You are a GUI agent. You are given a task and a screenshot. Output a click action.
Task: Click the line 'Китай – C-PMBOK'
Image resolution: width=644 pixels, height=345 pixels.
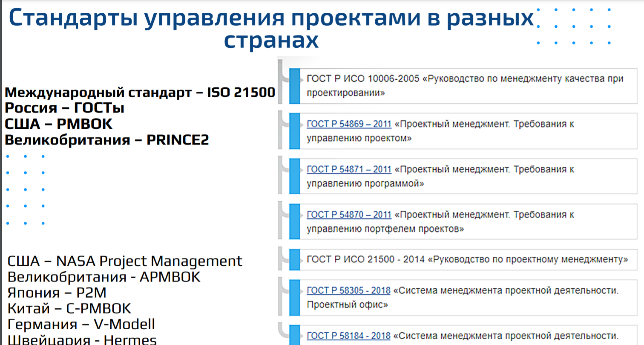69,309
